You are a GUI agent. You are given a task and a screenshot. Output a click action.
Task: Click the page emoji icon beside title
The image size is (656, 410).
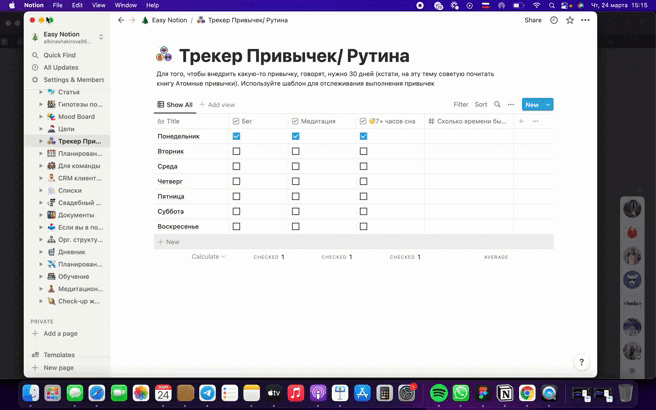tap(164, 54)
